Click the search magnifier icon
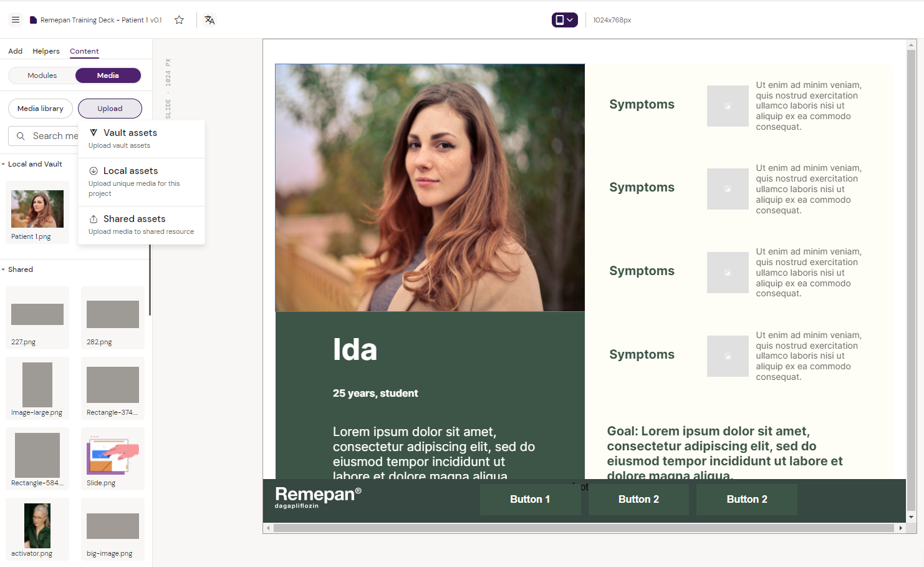The height and width of the screenshot is (567, 924). [x=21, y=136]
